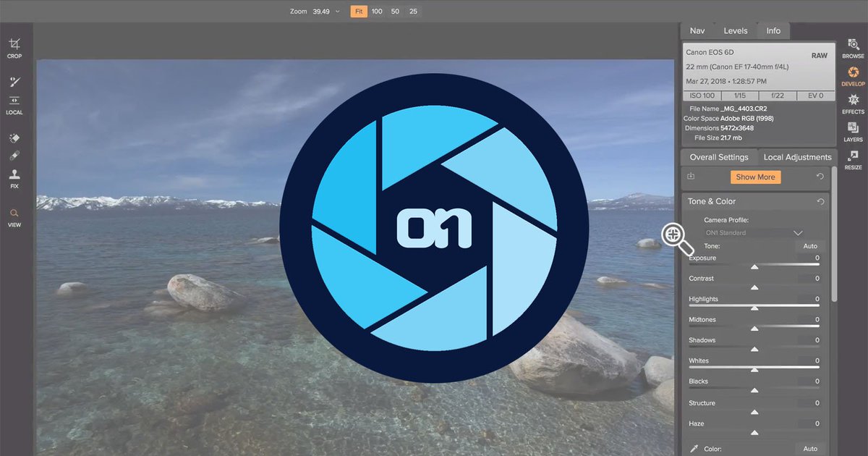868x456 pixels.
Task: Select the Retouch brush bandage tool
Action: pos(14,156)
